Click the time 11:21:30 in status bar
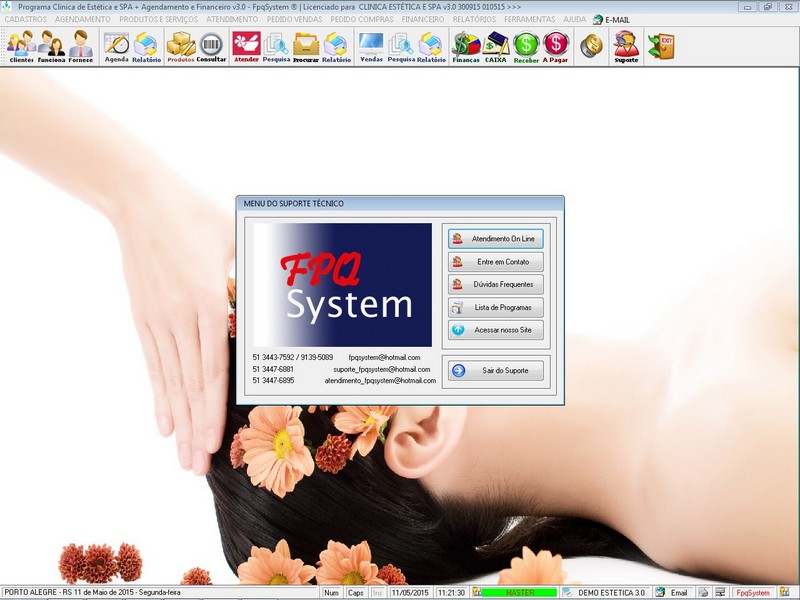The image size is (800, 600). click(452, 593)
